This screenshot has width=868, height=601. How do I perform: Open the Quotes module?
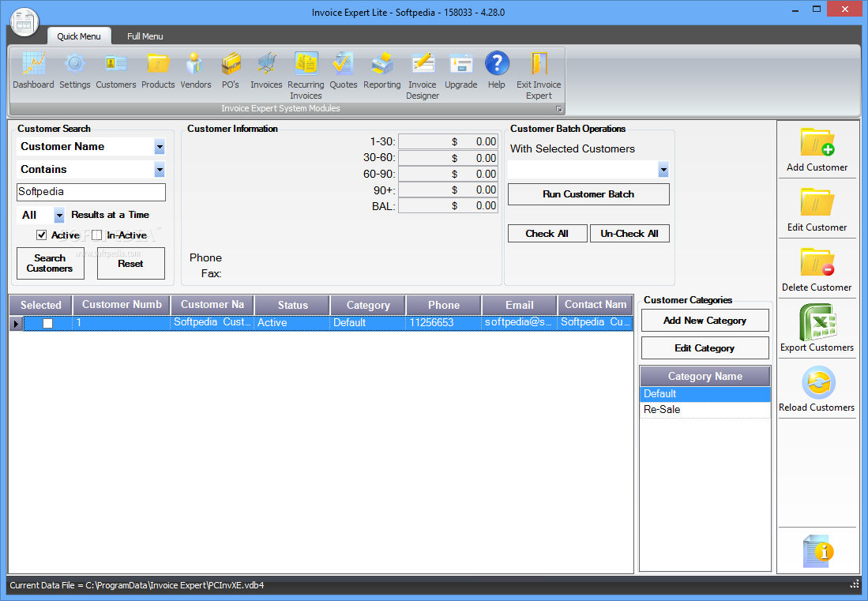pyautogui.click(x=344, y=69)
